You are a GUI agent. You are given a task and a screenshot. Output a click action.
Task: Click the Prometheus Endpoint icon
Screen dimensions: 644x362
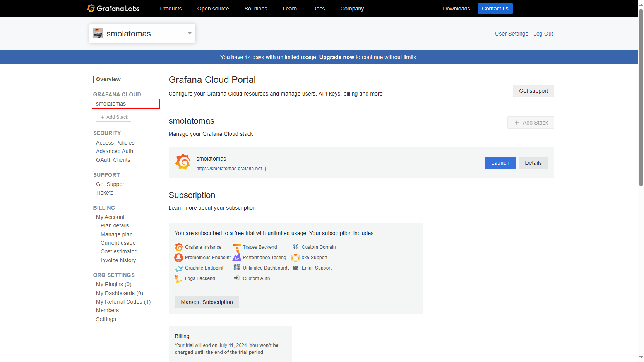179,258
